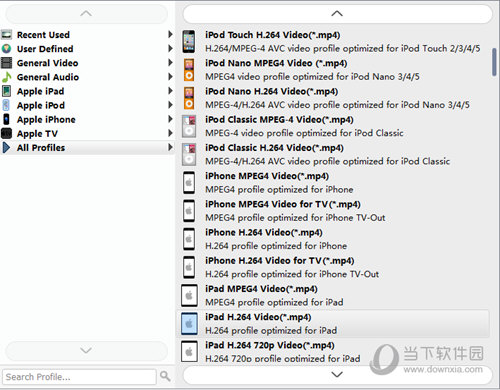Viewport: 500px width, 390px height.
Task: Click the iPod Classic MPEG-4 Video icon
Action: click(x=189, y=126)
